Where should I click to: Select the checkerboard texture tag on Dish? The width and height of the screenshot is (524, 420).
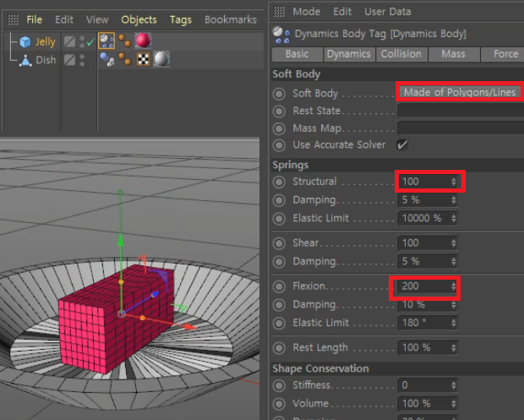(144, 59)
